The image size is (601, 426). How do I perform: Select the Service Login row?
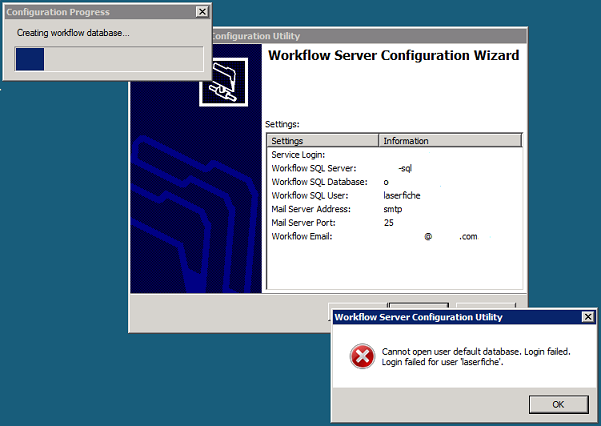point(394,155)
